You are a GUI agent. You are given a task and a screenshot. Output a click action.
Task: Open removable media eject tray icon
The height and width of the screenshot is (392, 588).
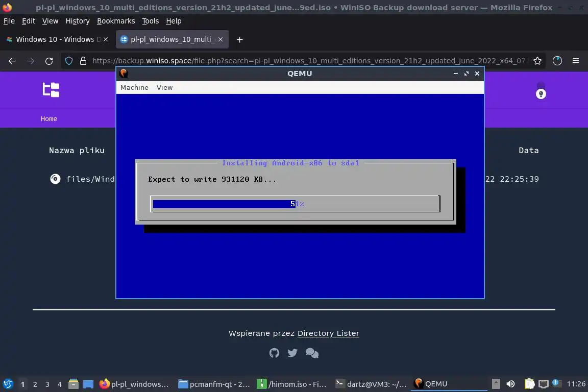(496, 384)
